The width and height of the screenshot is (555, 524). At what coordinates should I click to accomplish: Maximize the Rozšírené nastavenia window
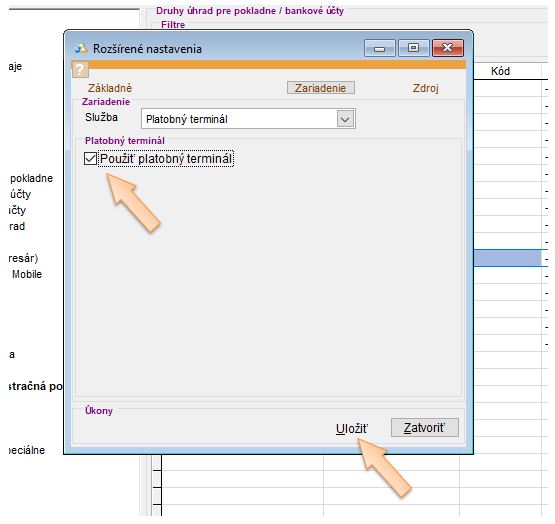pyautogui.click(x=413, y=48)
